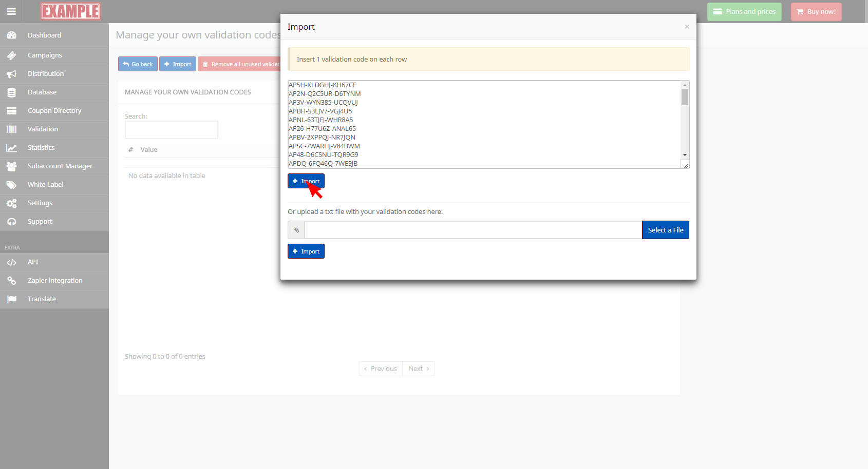Screen dimensions: 868x469
Task: Open Zapier integration in sidebar
Action: coord(55,281)
